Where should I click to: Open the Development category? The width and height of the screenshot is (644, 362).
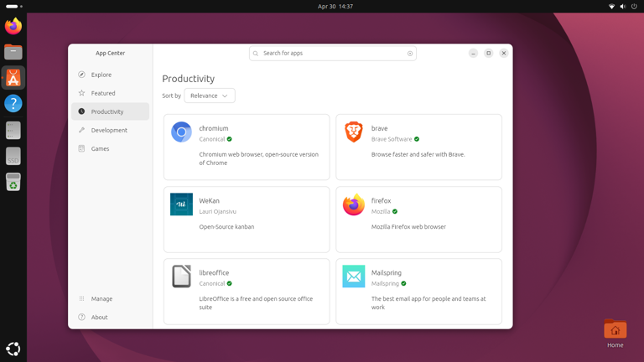(x=110, y=130)
